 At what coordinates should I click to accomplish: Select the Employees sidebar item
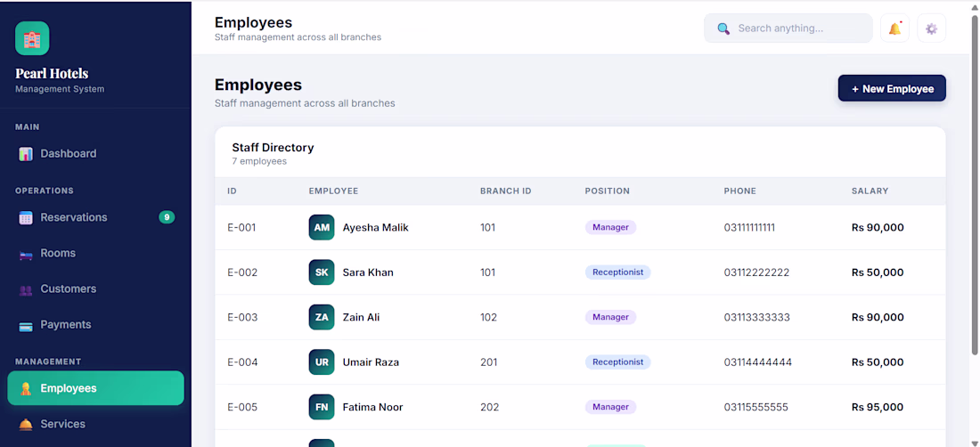[x=95, y=388]
